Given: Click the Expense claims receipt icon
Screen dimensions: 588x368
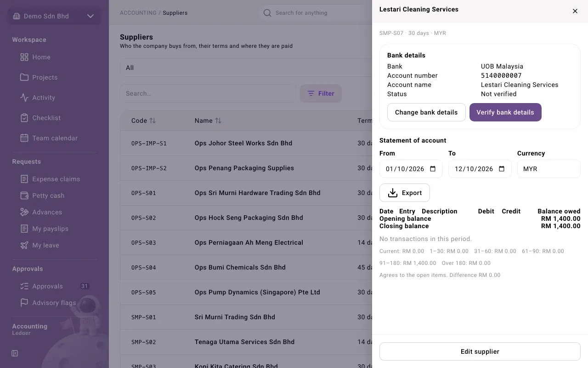Looking at the screenshot, I should [x=24, y=179].
